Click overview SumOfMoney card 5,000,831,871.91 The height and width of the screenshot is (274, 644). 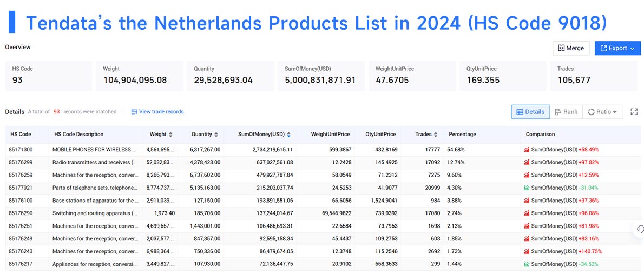[321, 76]
